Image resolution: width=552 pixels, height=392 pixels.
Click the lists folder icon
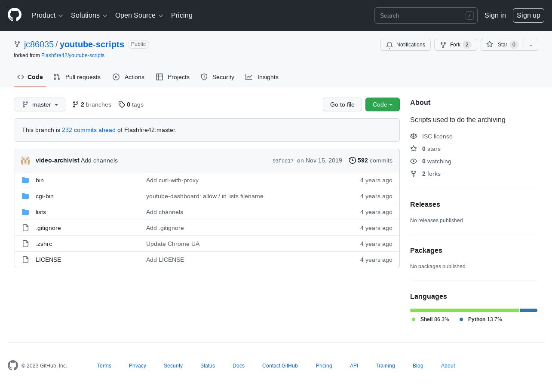tap(25, 212)
